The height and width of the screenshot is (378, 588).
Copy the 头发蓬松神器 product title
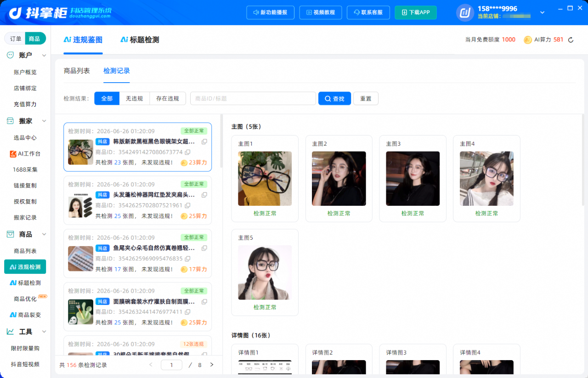coord(204,195)
